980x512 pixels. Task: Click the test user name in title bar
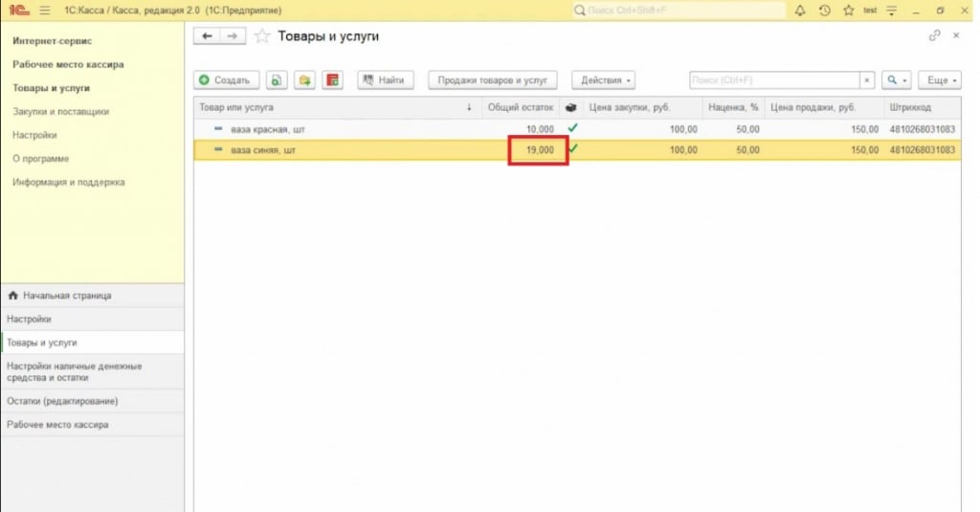click(870, 10)
